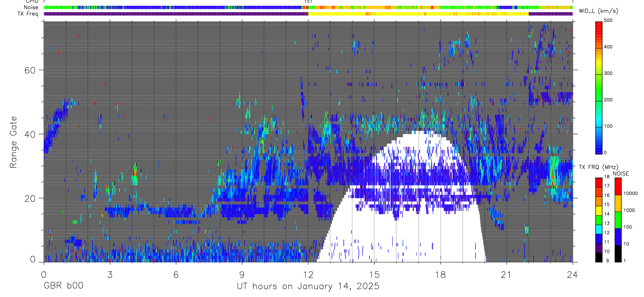Click the 'UT hours on January 14, 2025' label
The width and height of the screenshot is (644, 297).
click(x=307, y=287)
